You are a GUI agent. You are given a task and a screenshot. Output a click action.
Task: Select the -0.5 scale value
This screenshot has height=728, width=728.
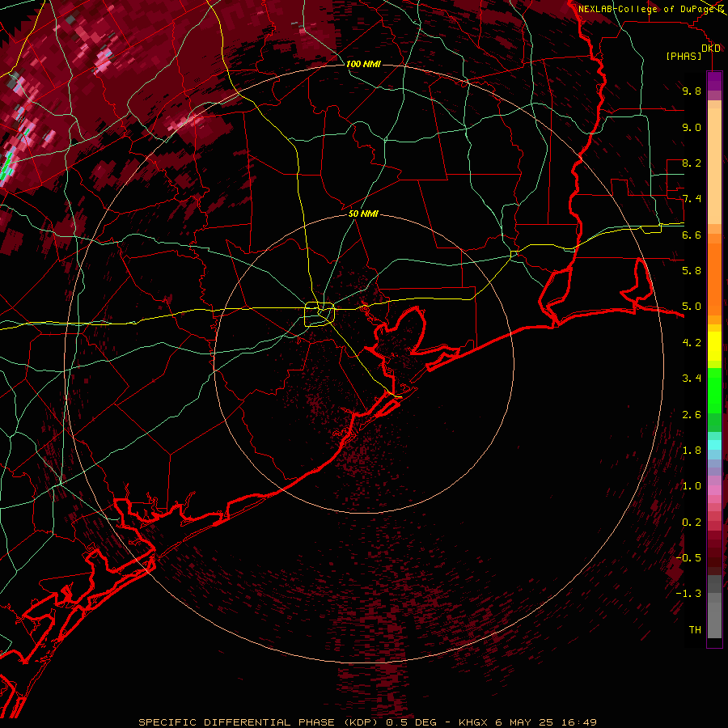(x=688, y=557)
